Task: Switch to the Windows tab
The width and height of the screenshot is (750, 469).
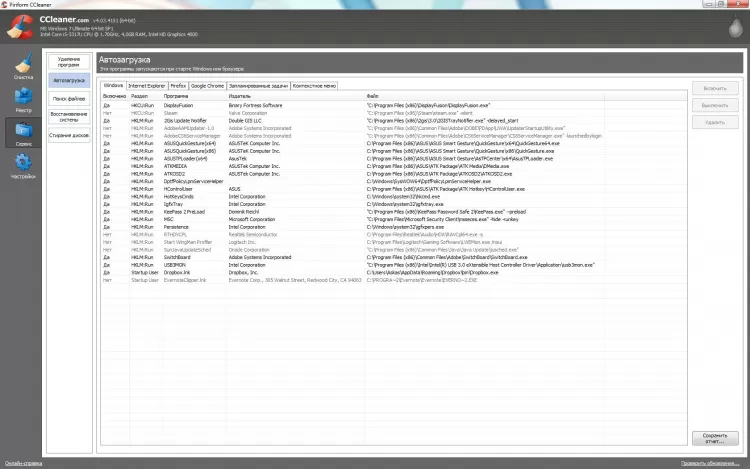Action: click(113, 86)
